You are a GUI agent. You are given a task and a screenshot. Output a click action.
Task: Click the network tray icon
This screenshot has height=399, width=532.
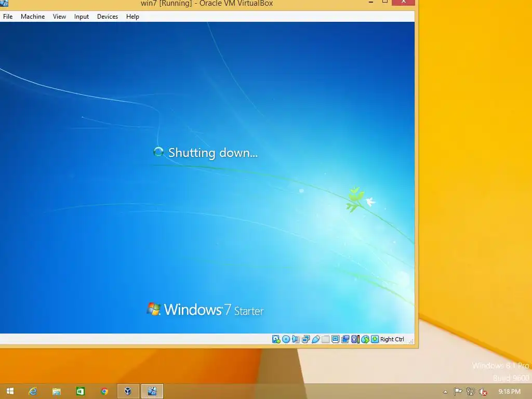click(470, 392)
